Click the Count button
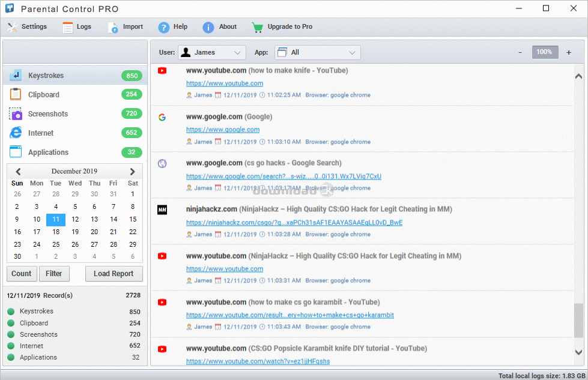The image size is (588, 380). click(22, 274)
